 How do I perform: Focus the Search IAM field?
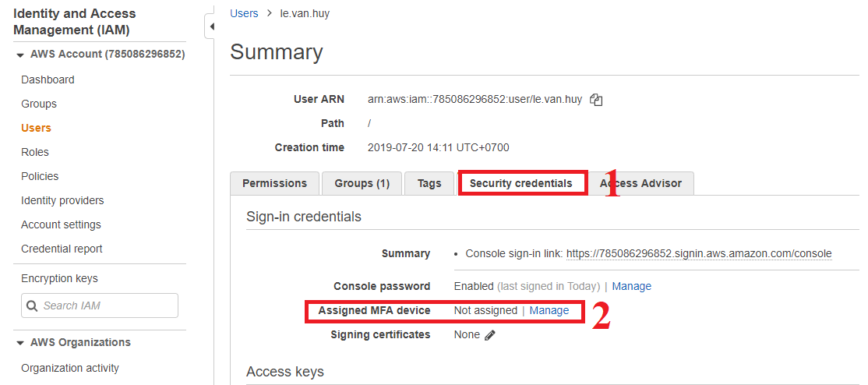(x=108, y=306)
